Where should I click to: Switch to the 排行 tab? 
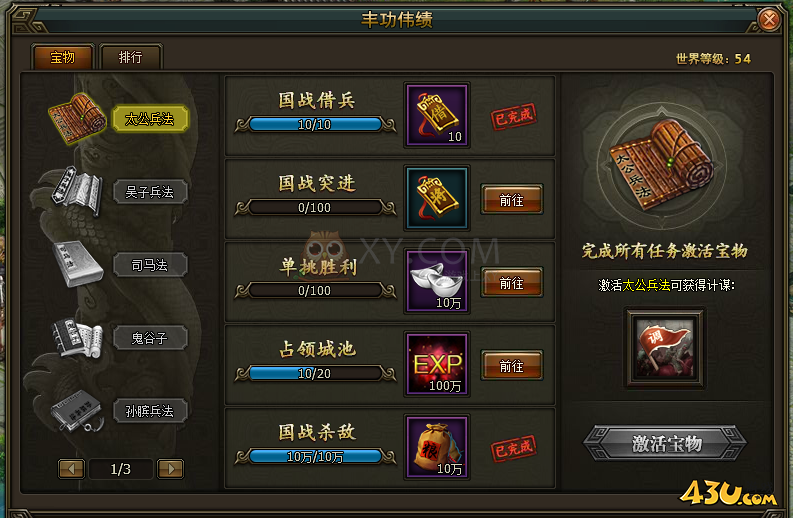[131, 57]
